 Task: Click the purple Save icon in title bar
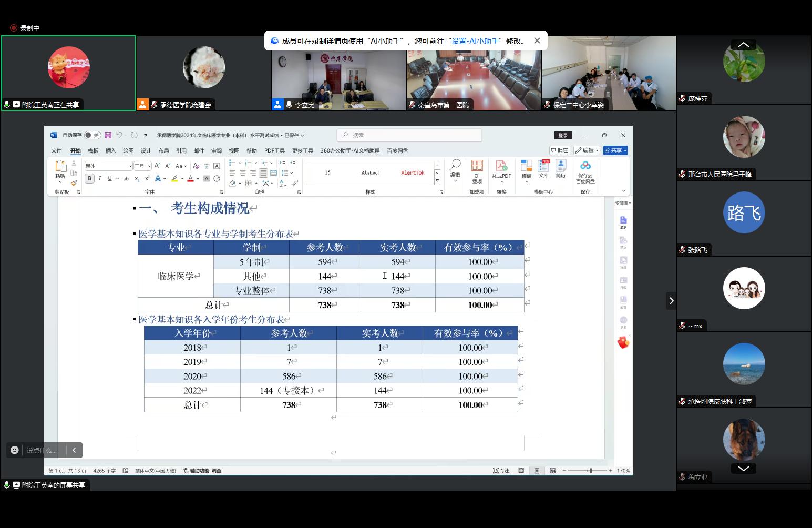click(108, 135)
